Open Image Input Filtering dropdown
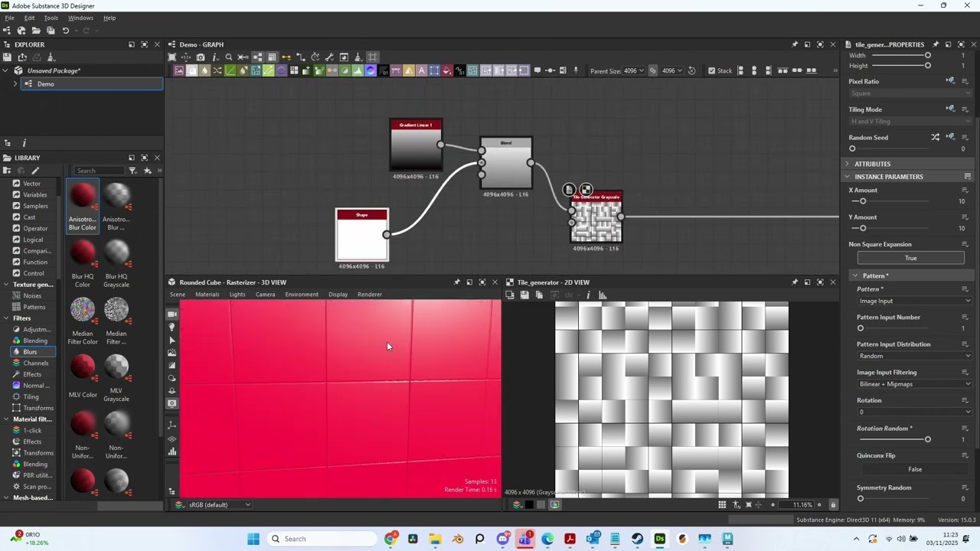Viewport: 980px width, 551px height. coord(915,384)
